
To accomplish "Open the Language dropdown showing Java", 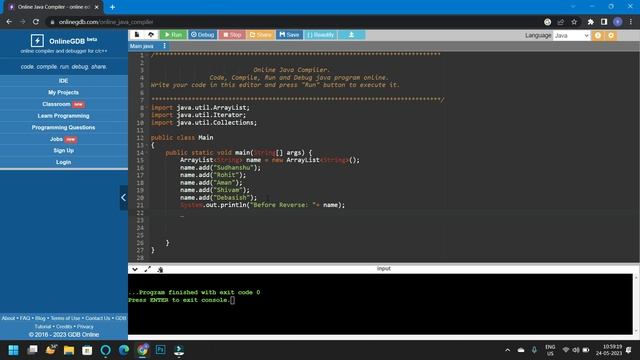I will (x=571, y=36).
